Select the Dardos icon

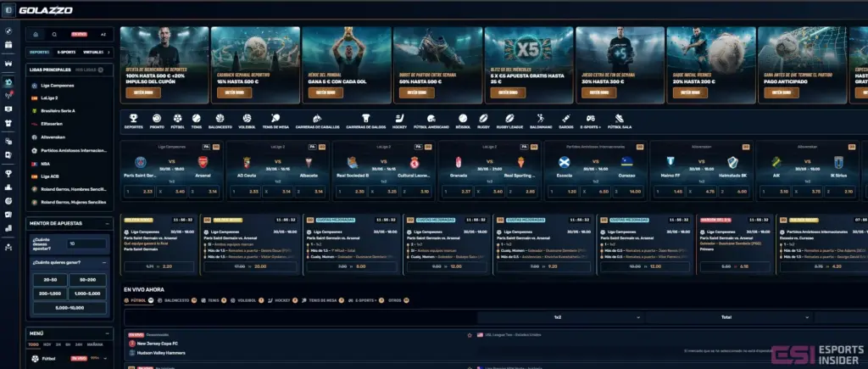(565, 118)
